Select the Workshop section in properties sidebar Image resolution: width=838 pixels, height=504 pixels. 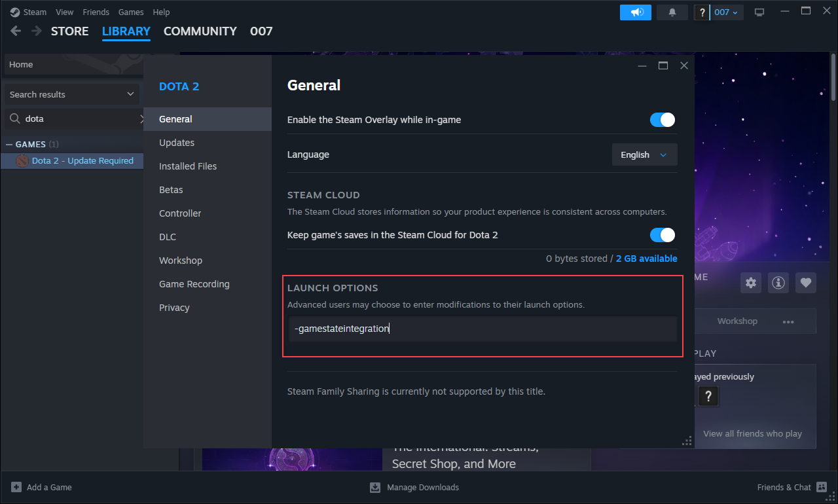[x=208, y=261]
